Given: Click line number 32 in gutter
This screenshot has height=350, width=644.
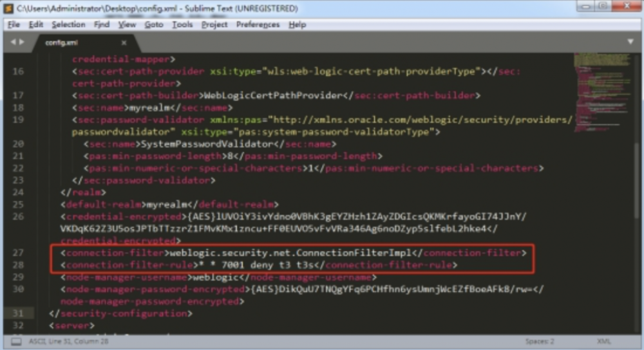Looking at the screenshot, I should 18,326.
